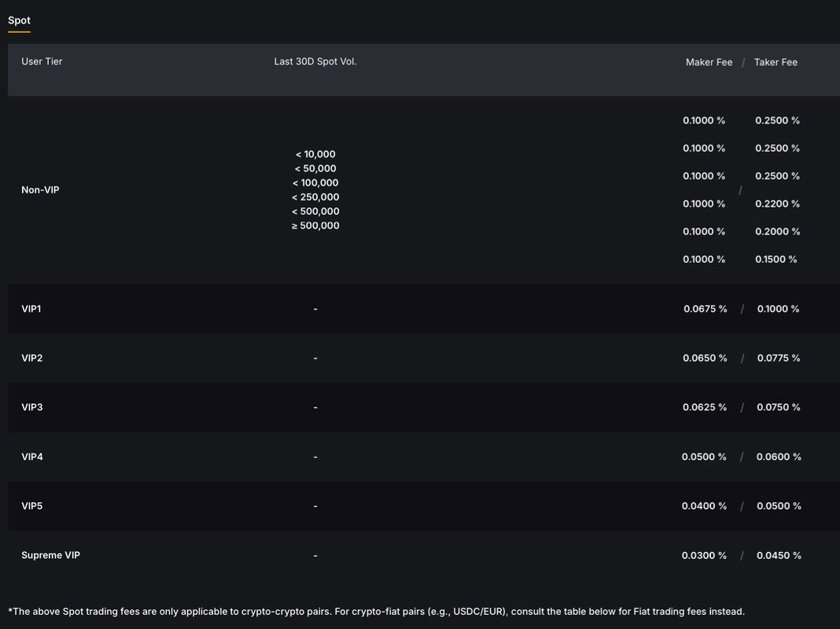Click the < 50,000 volume entry
This screenshot has height=629, width=840.
pos(315,168)
